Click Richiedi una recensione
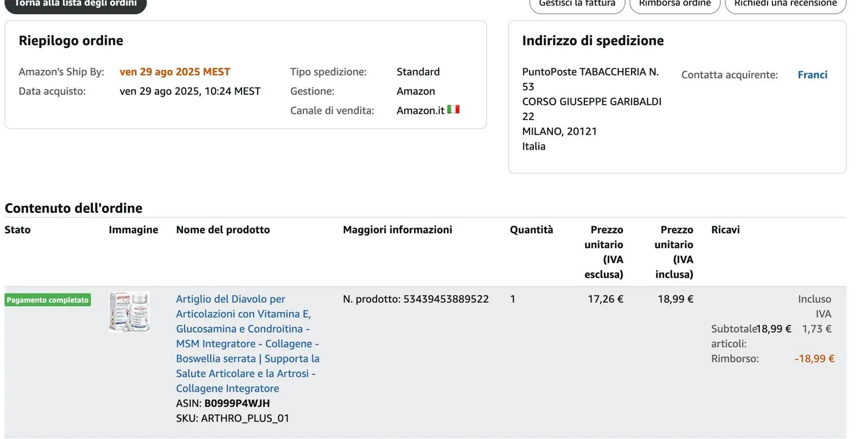Screen dimensions: 868x439 (785, 4)
